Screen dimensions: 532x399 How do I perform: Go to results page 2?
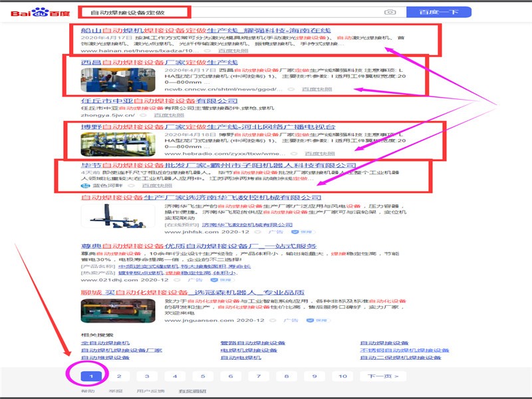pyautogui.click(x=119, y=376)
